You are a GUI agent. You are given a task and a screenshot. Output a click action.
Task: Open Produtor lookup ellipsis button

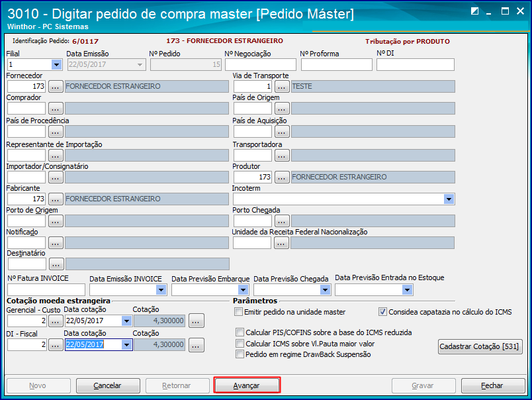tap(282, 177)
